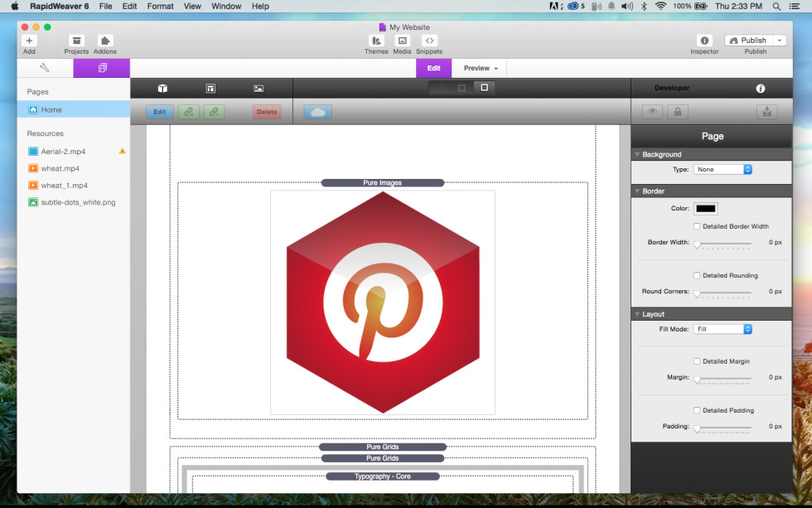Open the Addons puzzle icon
The width and height of the screenshot is (812, 508).
(105, 41)
